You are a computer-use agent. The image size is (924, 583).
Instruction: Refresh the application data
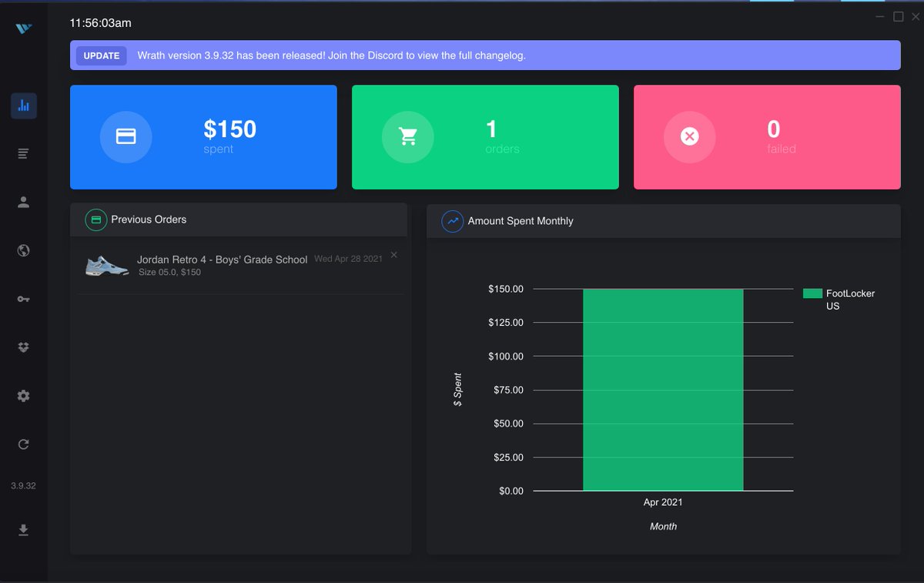[x=23, y=444]
